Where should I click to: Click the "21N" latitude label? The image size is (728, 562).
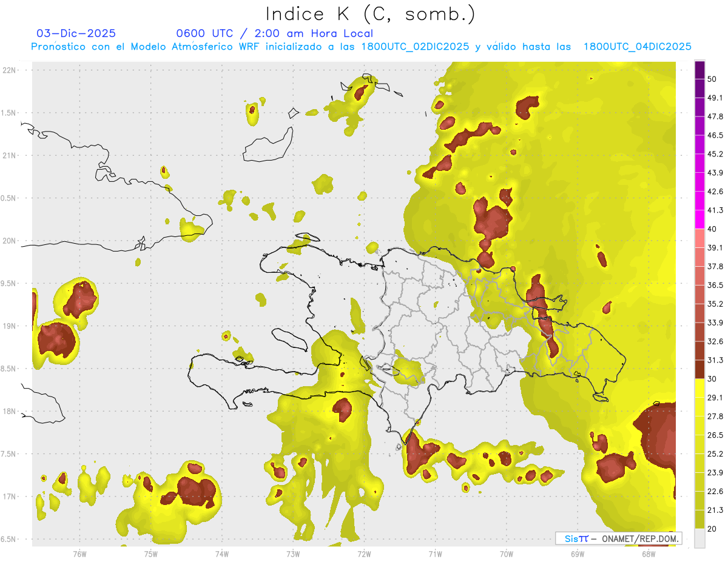(9, 156)
